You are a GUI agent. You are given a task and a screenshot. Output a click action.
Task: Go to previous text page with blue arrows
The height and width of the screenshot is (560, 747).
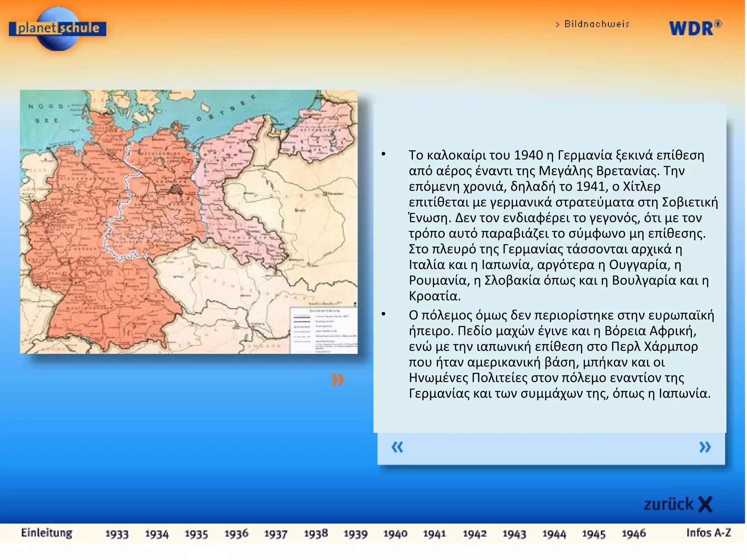click(x=397, y=447)
